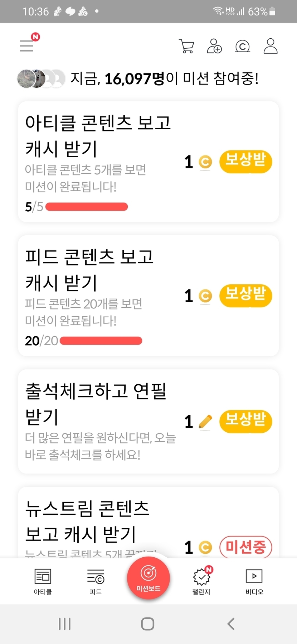Screen dimensions: 297x644
Task: Open the cash coin balance icon
Action: pos(242,47)
